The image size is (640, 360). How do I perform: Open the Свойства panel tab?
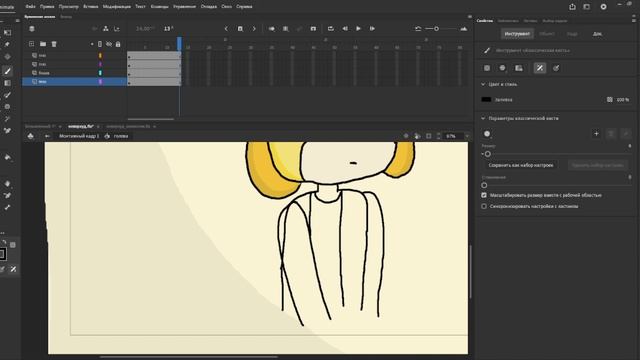pos(485,20)
